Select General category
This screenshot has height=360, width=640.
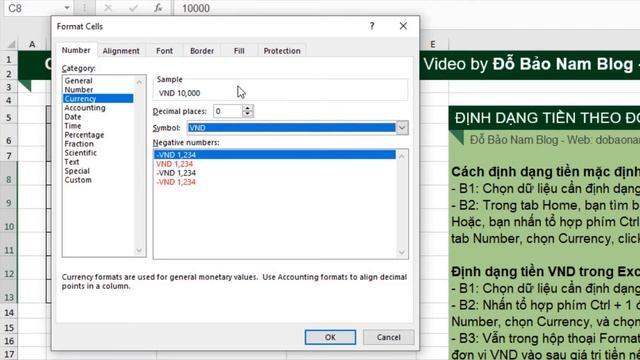(98, 80)
